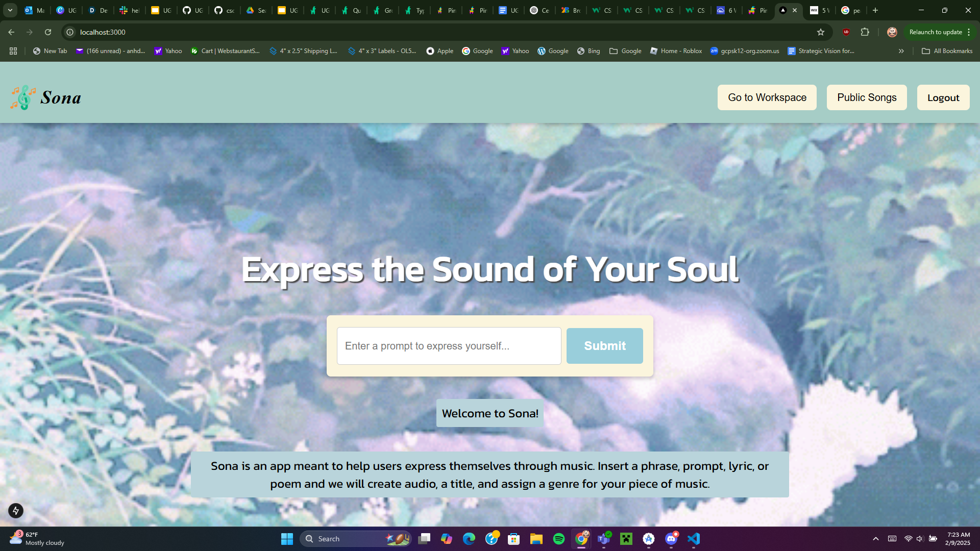Open Visual Studio Code from the taskbar

pos(694,539)
